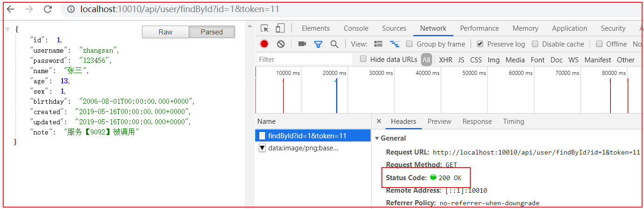The width and height of the screenshot is (644, 209).
Task: Click the no-referrer-when-downgrade policy value
Action: click(489, 203)
